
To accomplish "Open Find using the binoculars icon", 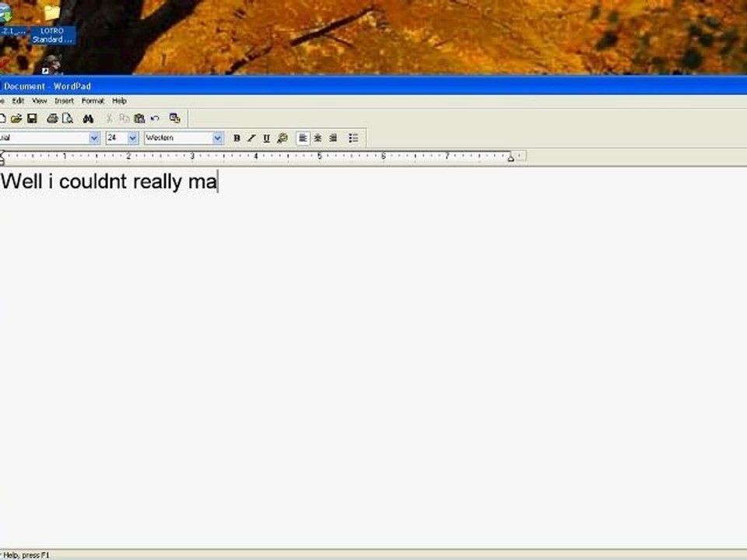I will [88, 118].
